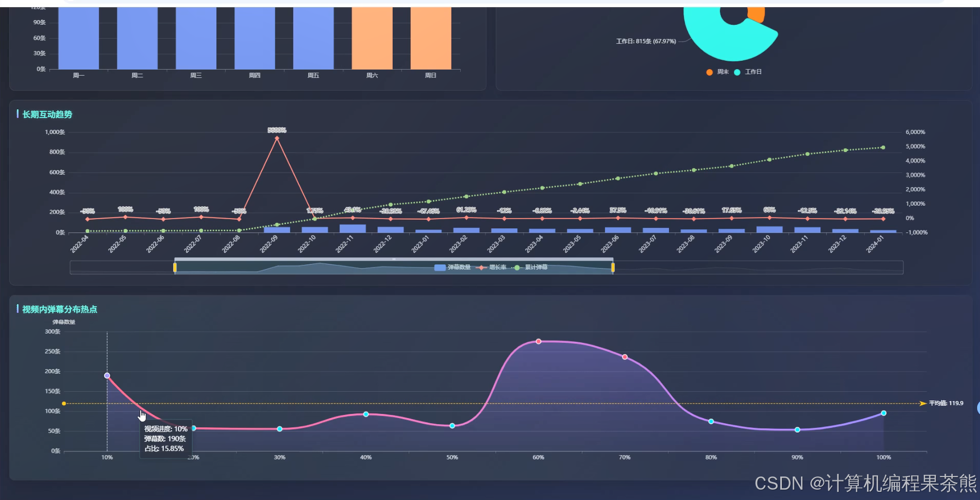Click the 周一 bar in weekday chart
This screenshot has width=980, height=500.
pyautogui.click(x=79, y=38)
